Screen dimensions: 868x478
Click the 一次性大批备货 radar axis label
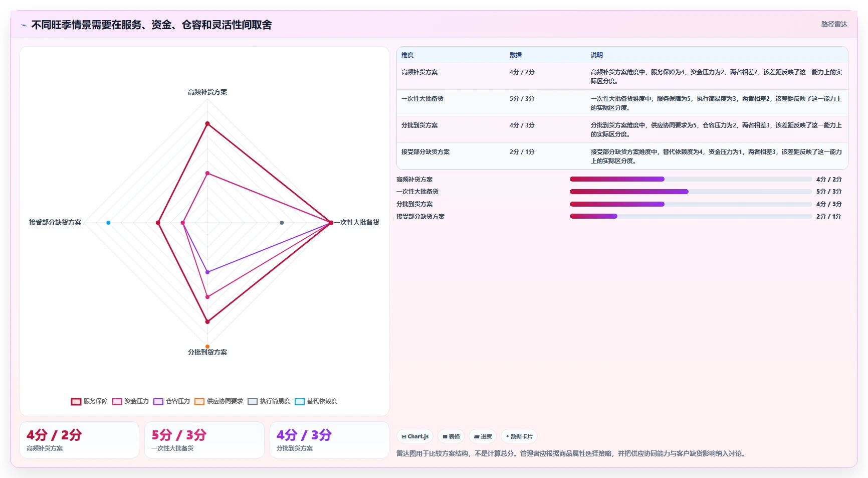[x=357, y=223]
